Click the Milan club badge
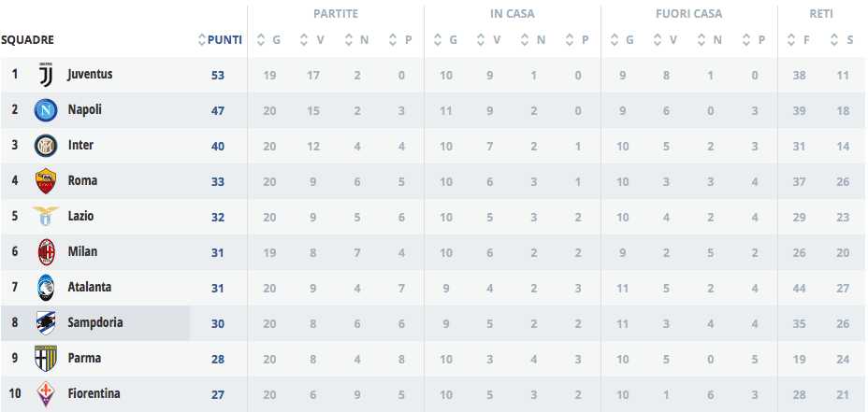The width and height of the screenshot is (868, 412). (45, 252)
